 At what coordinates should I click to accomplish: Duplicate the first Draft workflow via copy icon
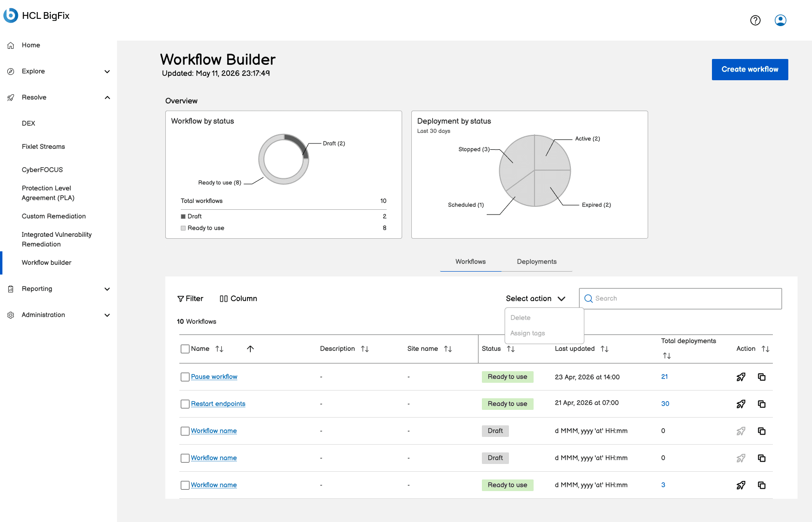(762, 431)
